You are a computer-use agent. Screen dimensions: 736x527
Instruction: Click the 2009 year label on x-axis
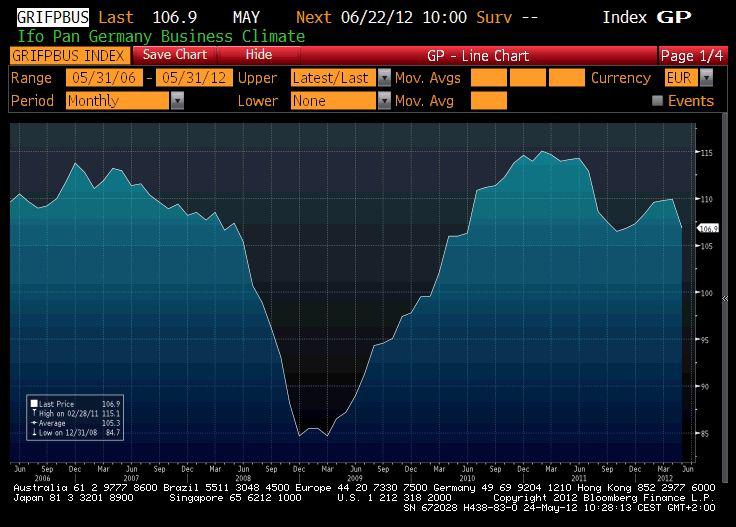[355, 478]
